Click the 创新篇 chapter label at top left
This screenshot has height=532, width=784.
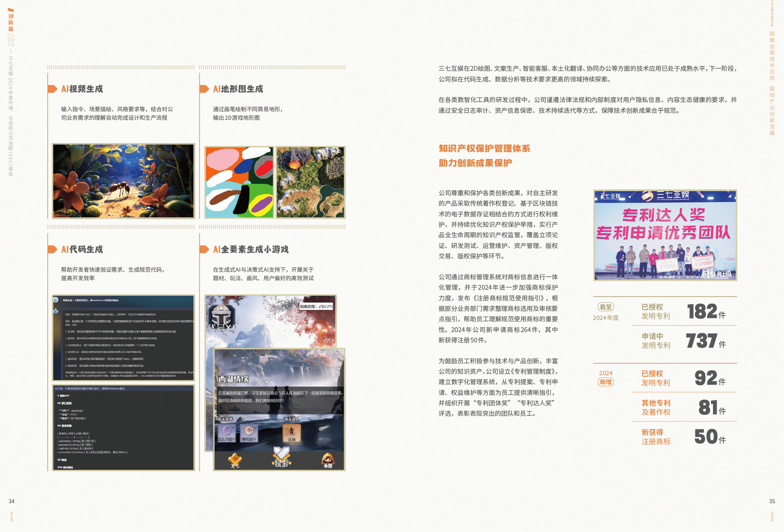11,22
